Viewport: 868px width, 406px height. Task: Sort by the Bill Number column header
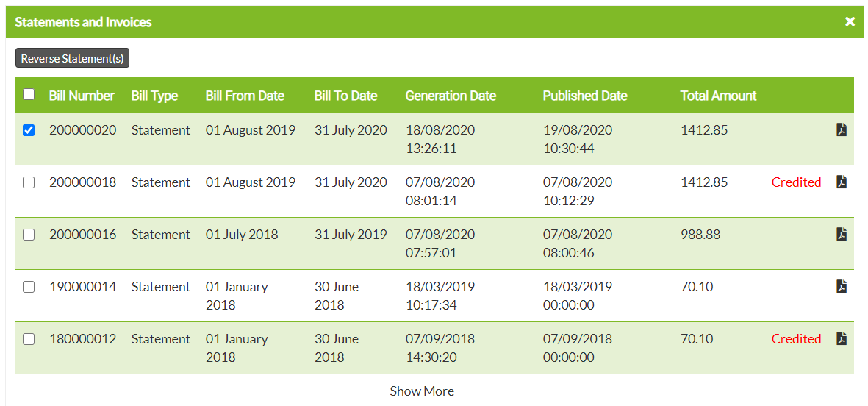point(82,96)
